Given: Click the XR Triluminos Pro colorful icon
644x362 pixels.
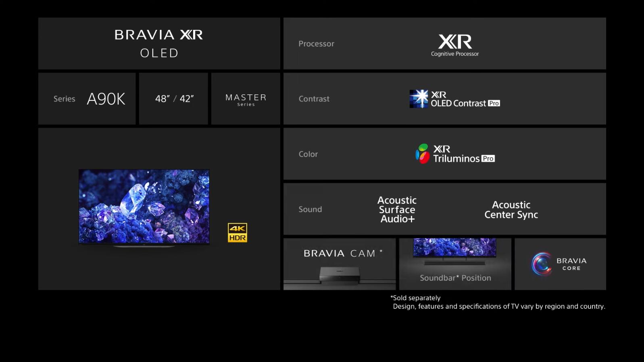Looking at the screenshot, I should coord(422,154).
